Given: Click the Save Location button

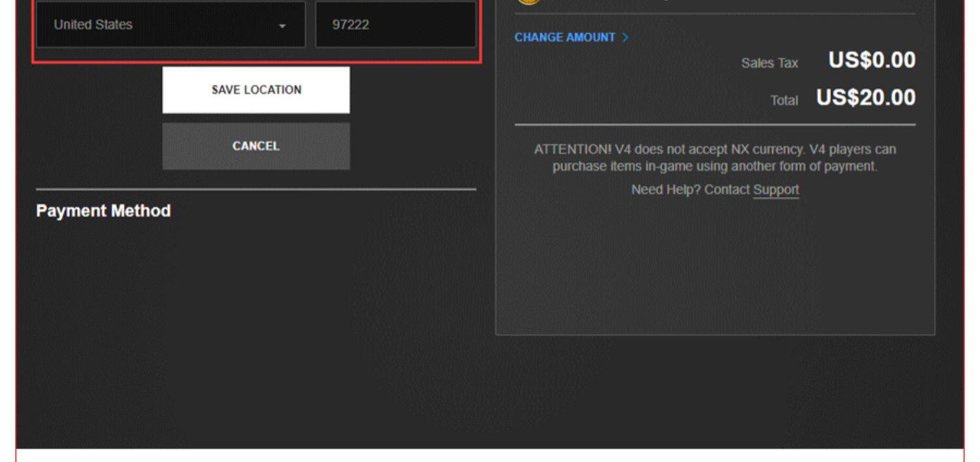Looking at the screenshot, I should 256,90.
